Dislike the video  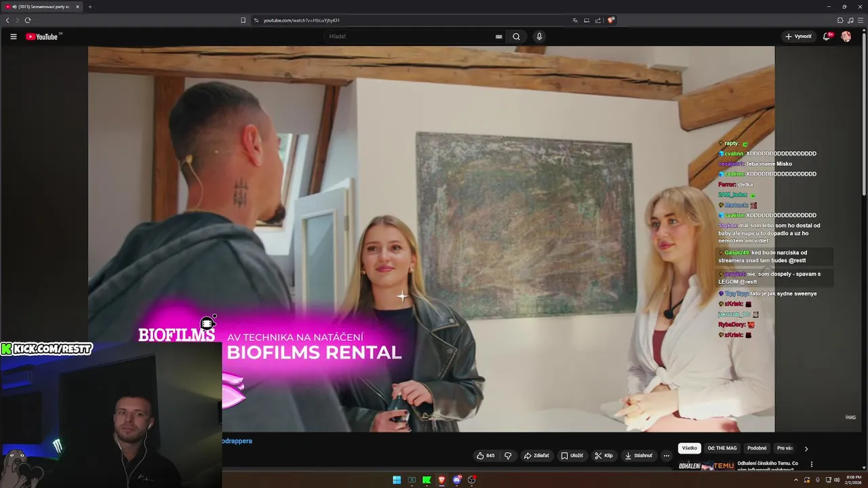[x=507, y=455]
